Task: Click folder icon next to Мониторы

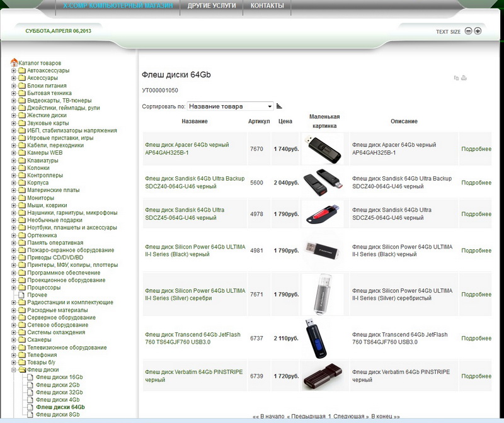Action: coord(22,198)
